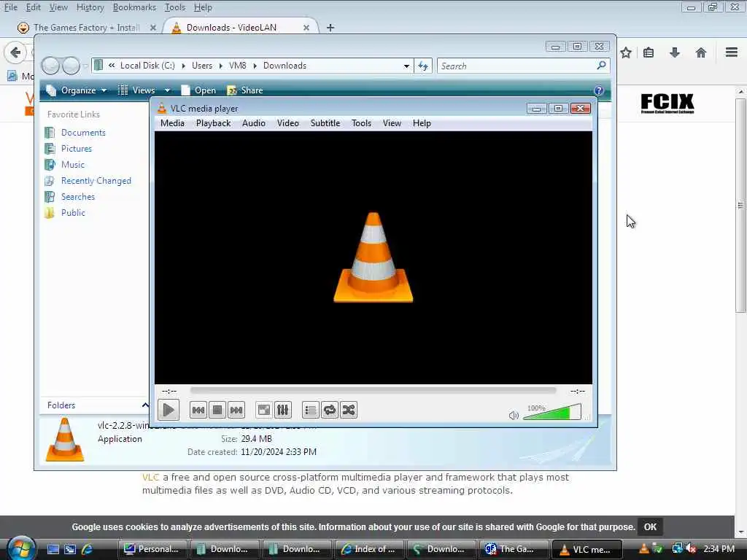747x560 pixels.
Task: Mute audio via VLC speaker icon
Action: point(514,415)
